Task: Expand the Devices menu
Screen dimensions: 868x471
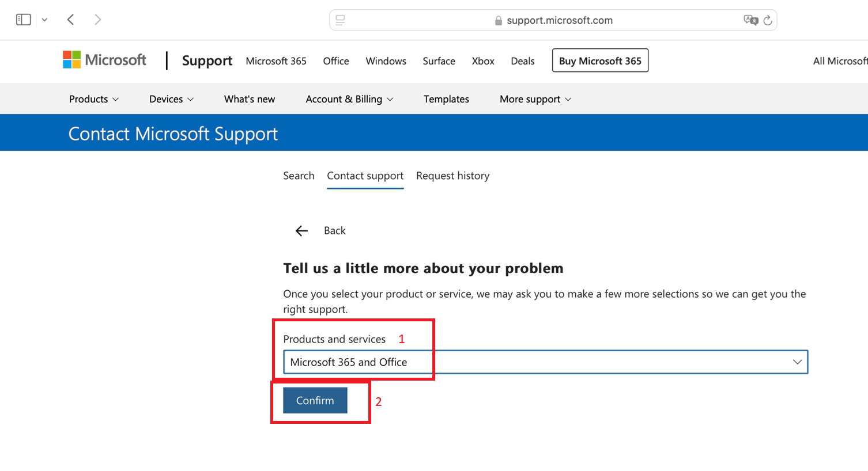Action: pos(171,99)
